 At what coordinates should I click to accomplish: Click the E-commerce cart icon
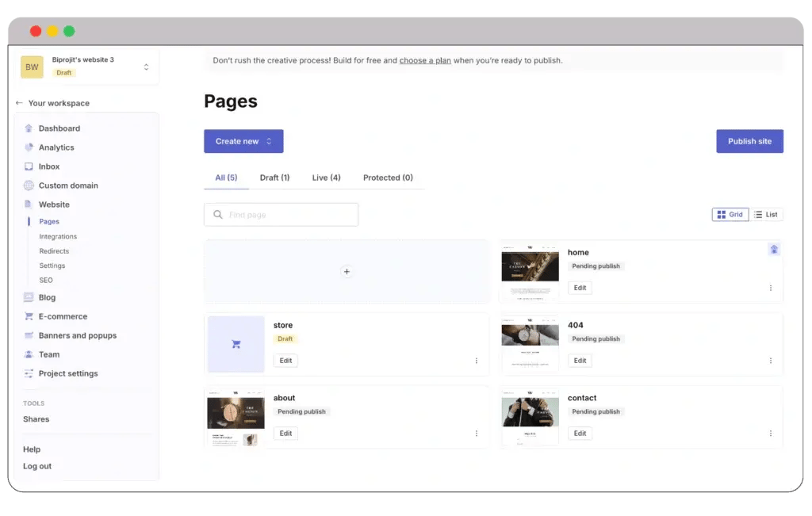(29, 316)
